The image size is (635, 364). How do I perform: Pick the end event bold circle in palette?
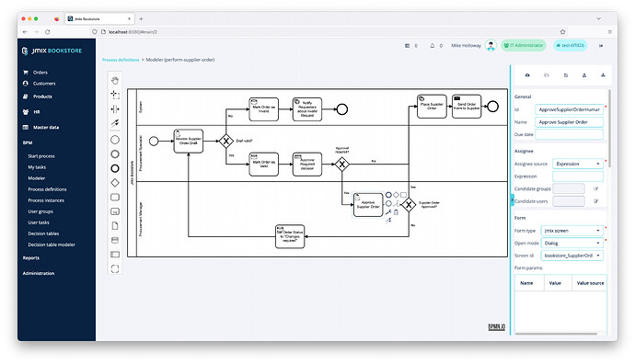pyautogui.click(x=115, y=168)
